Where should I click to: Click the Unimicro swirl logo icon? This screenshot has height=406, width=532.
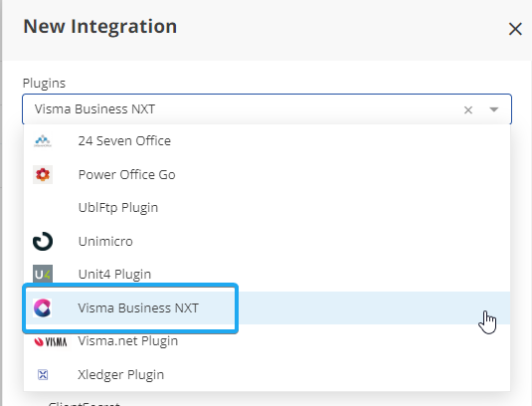(43, 242)
